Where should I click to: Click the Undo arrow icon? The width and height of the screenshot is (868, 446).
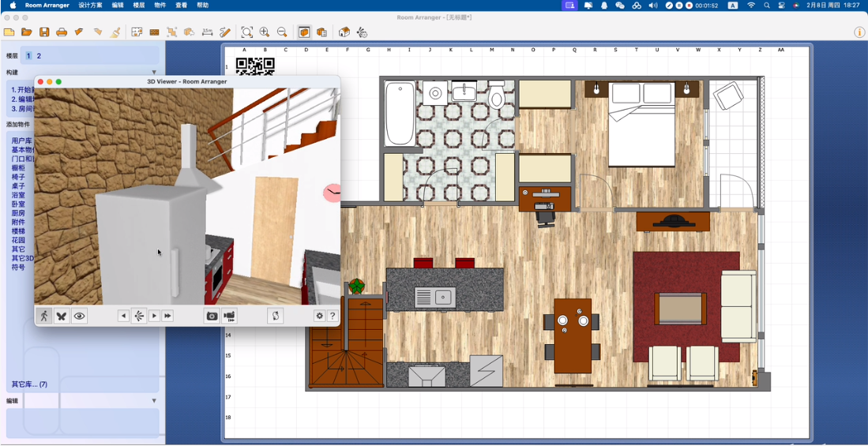coord(79,32)
